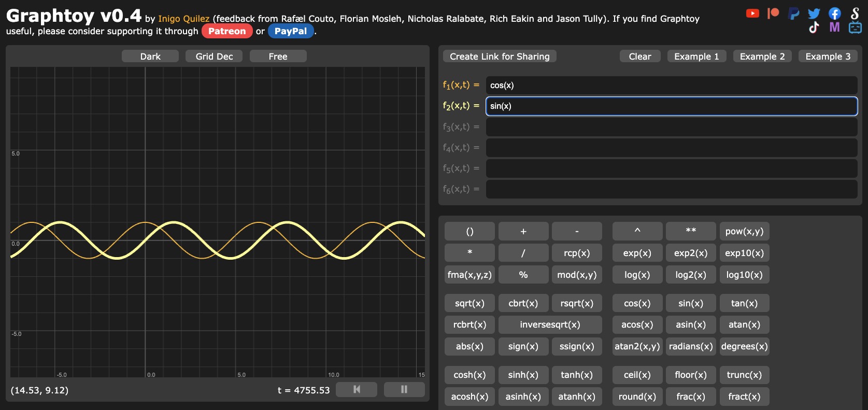Click the empty f6(x,t) formula field
This screenshot has width=868, height=410.
672,189
